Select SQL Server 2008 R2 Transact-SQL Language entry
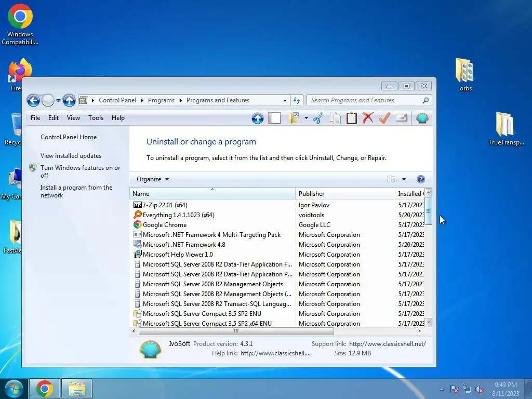The width and height of the screenshot is (532, 399). pyautogui.click(x=217, y=303)
